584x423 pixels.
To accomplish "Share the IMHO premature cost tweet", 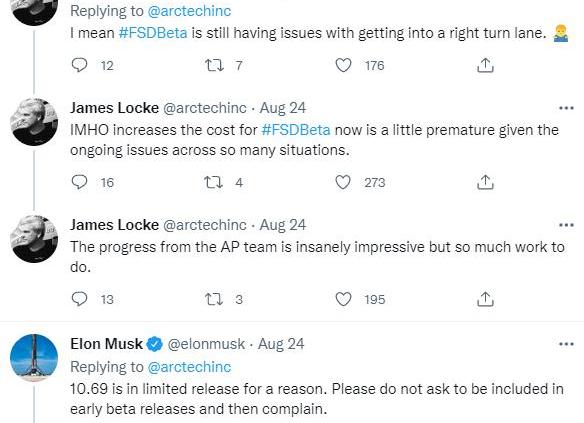I will [x=485, y=182].
